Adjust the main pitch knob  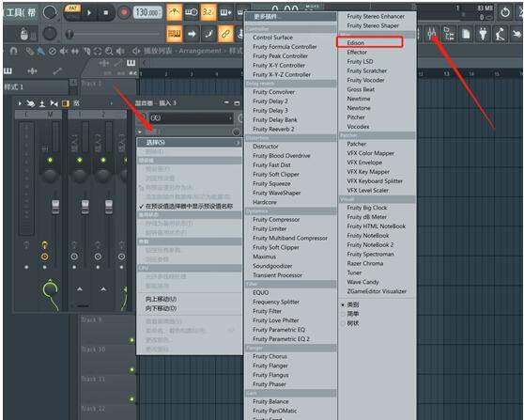click(50, 34)
